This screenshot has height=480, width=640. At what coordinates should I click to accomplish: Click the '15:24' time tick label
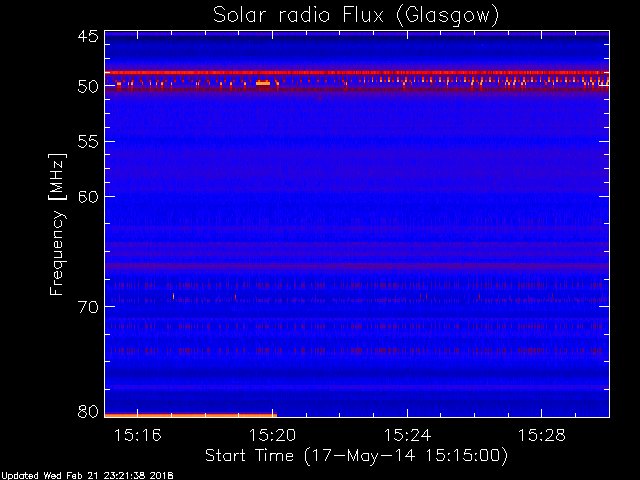[x=407, y=435]
